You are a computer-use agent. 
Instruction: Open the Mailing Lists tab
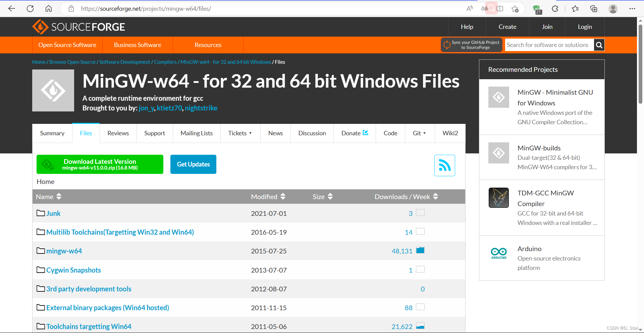click(197, 133)
